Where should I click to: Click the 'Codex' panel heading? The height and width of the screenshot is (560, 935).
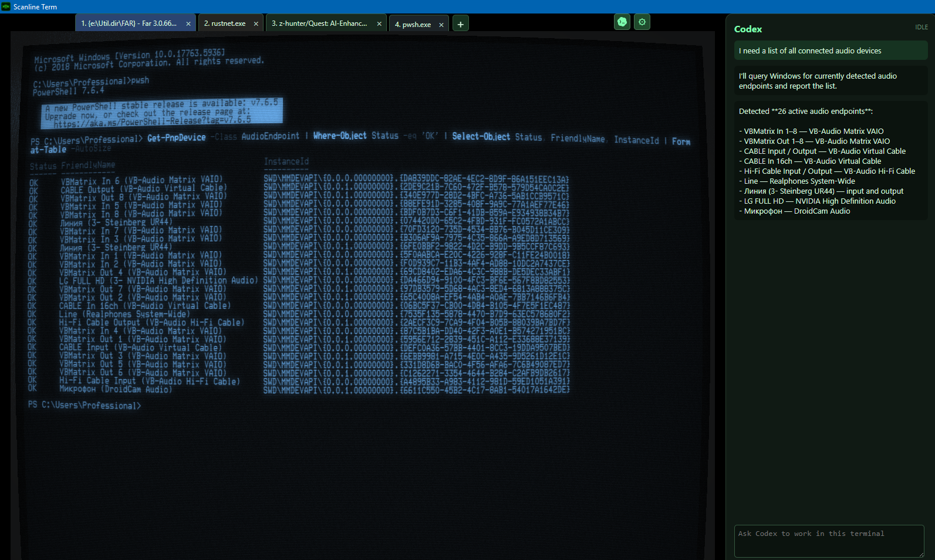click(x=748, y=29)
